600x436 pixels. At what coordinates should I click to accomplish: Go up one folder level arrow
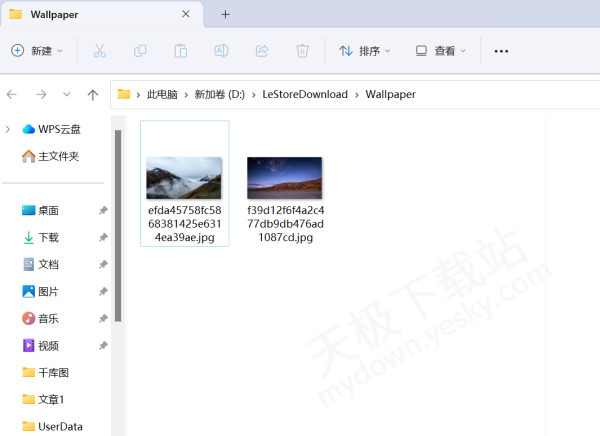tap(93, 94)
